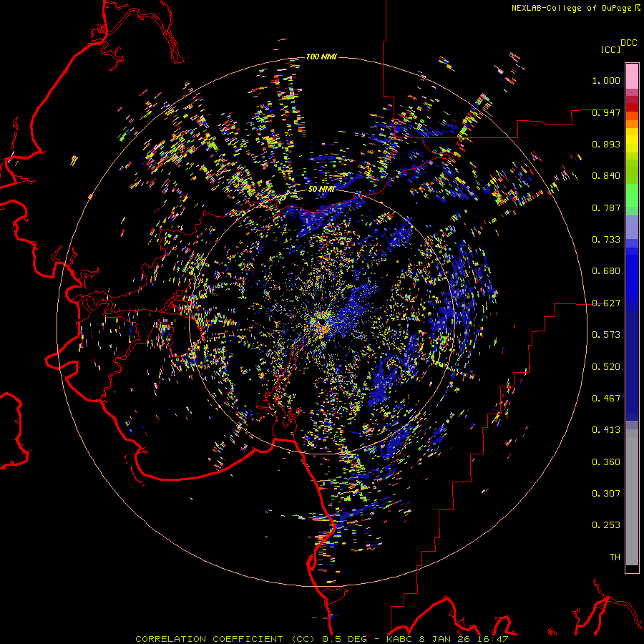Select the 0.573 scale value
Screen dimensions: 644x644
tap(606, 335)
